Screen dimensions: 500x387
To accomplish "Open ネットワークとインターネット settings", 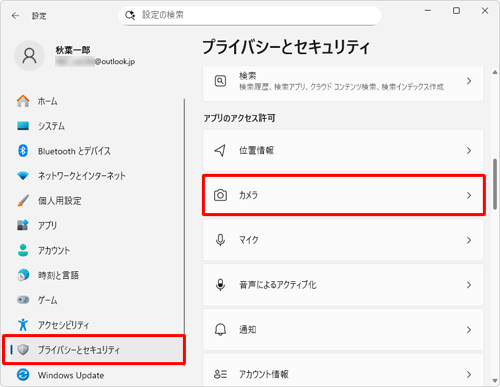I will [82, 176].
